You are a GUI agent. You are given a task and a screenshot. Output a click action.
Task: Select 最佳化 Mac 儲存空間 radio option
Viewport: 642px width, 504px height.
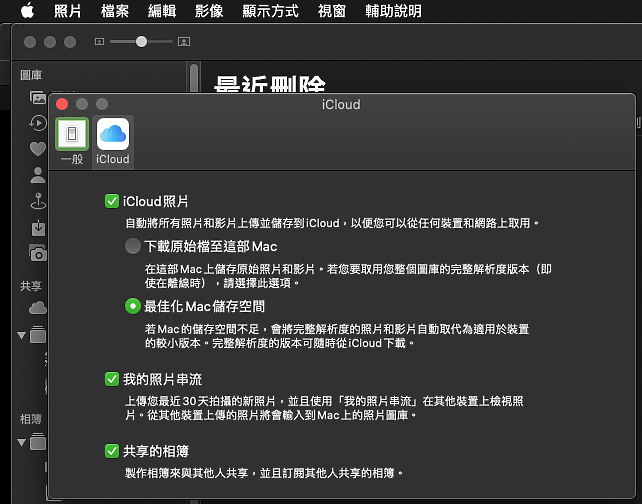click(133, 306)
